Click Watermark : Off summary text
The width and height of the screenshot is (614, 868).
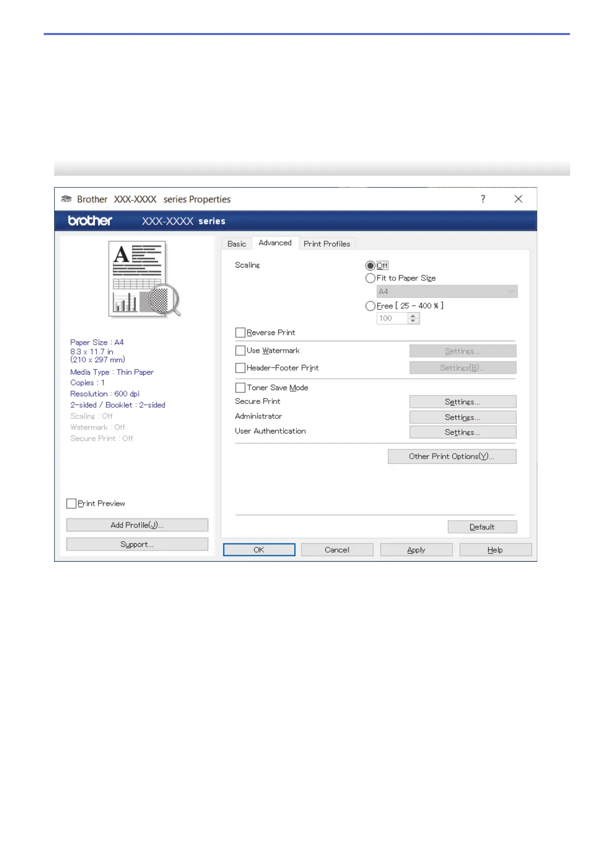point(97,427)
